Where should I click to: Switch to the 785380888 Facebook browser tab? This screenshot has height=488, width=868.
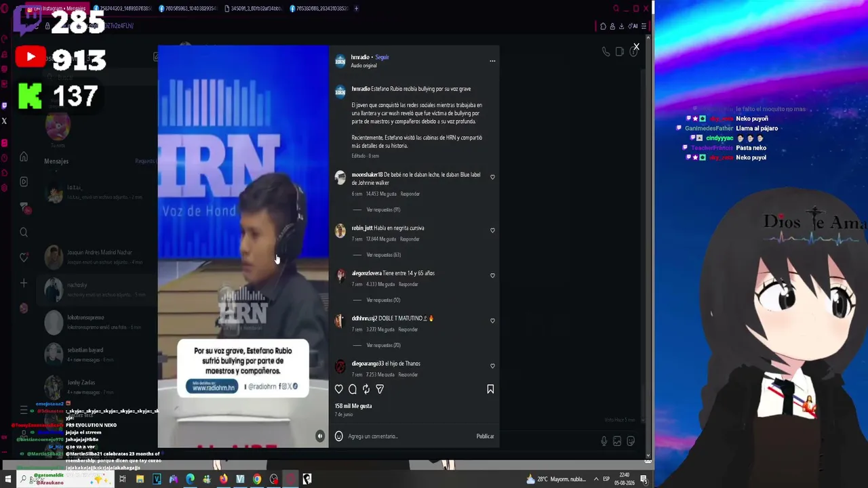click(x=319, y=9)
